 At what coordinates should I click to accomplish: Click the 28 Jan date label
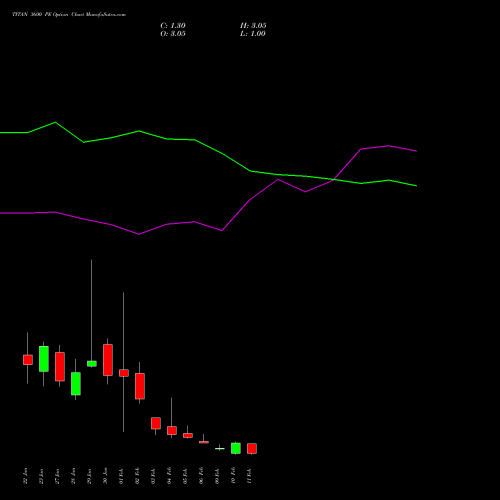pyautogui.click(x=74, y=476)
